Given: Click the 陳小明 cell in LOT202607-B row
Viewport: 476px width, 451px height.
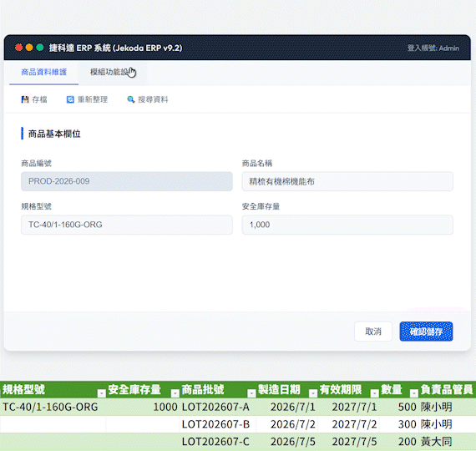Looking at the screenshot, I should tap(447, 424).
